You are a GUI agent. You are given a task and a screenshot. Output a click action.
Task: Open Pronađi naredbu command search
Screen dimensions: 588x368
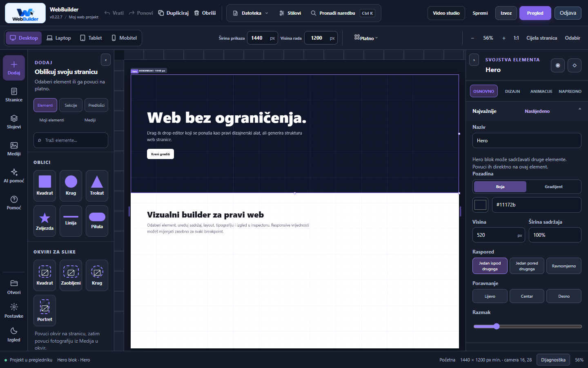point(343,13)
